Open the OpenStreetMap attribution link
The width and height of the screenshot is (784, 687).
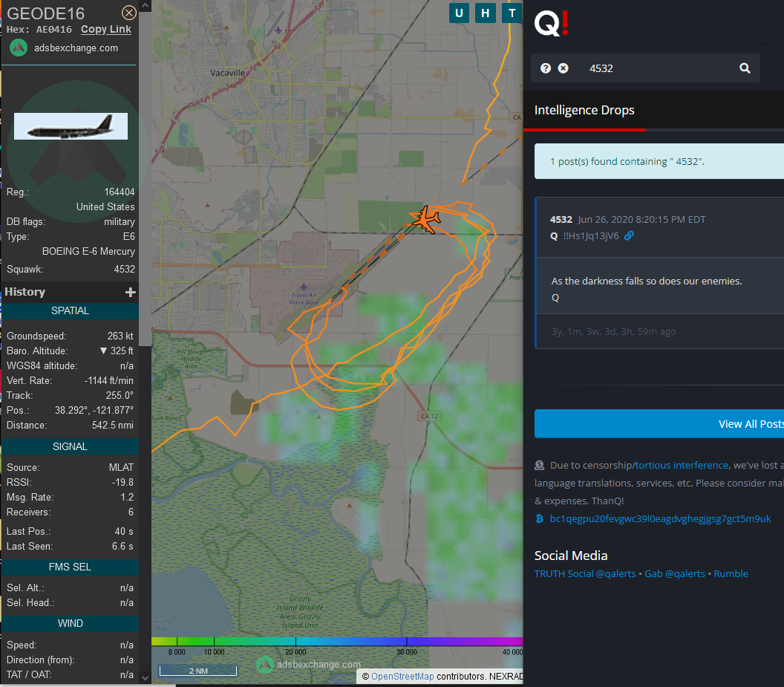pos(402,677)
